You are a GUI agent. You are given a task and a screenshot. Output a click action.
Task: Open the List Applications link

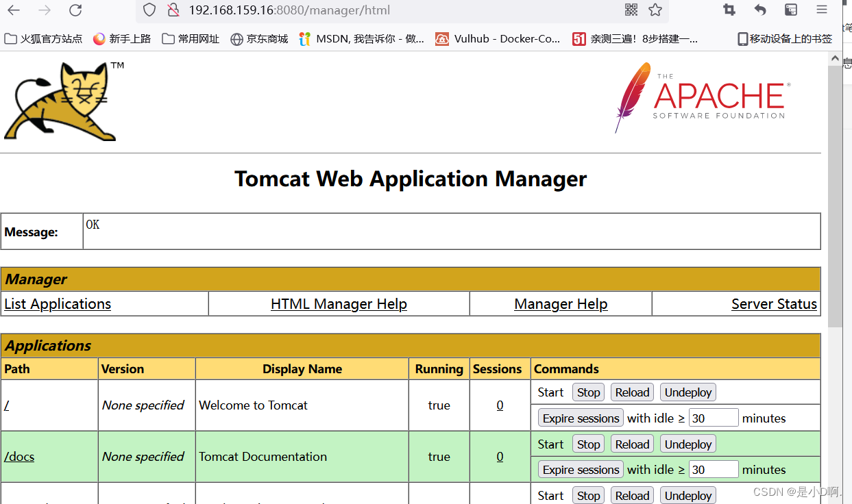58,304
